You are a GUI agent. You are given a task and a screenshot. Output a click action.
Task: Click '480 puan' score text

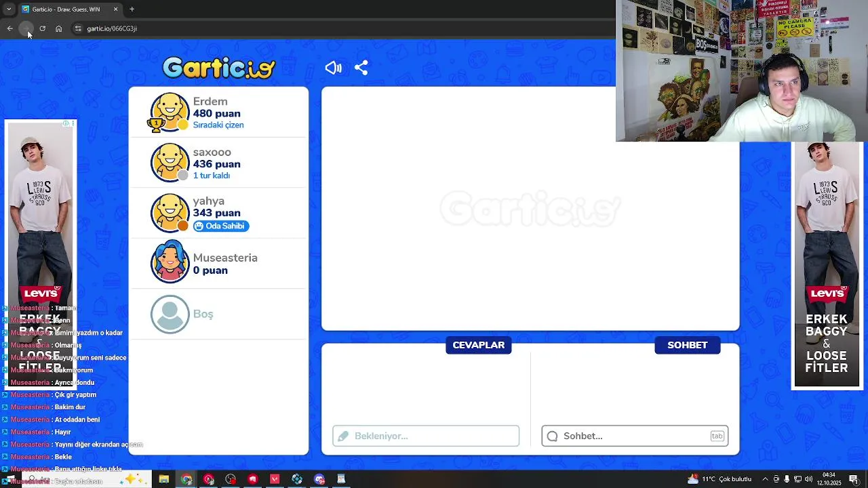216,114
